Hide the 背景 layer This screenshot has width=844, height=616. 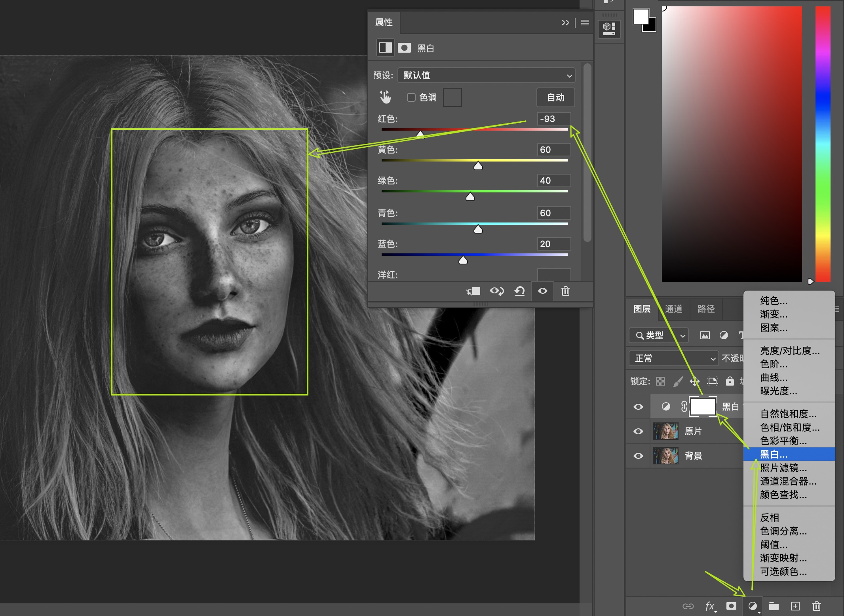638,456
